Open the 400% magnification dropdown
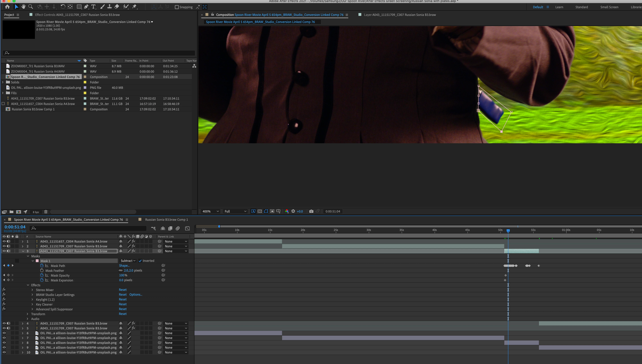The height and width of the screenshot is (364, 642). click(x=210, y=211)
